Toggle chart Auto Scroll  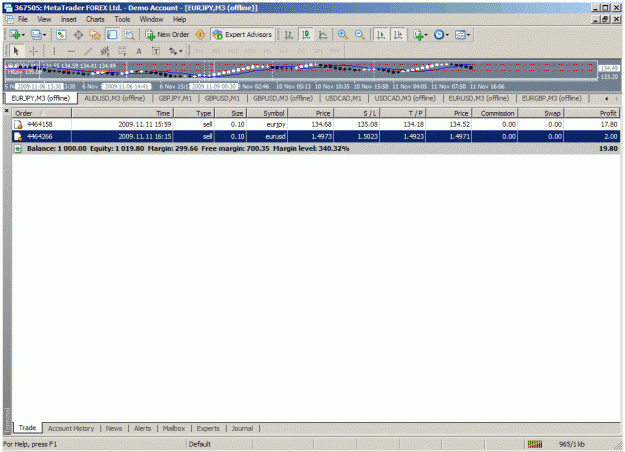(381, 35)
